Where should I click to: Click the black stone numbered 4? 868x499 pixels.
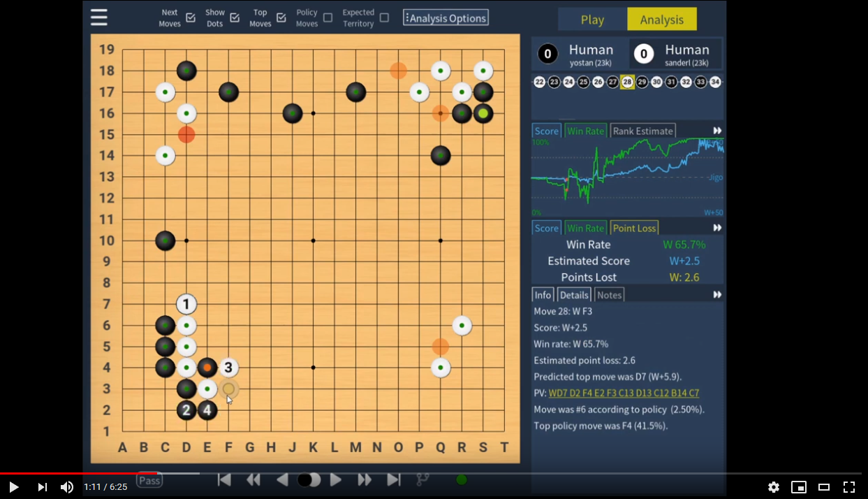click(x=207, y=410)
